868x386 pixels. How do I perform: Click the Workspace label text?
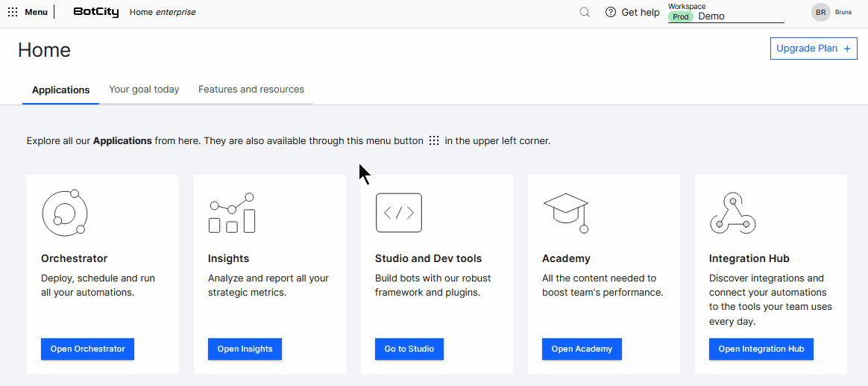[687, 6]
